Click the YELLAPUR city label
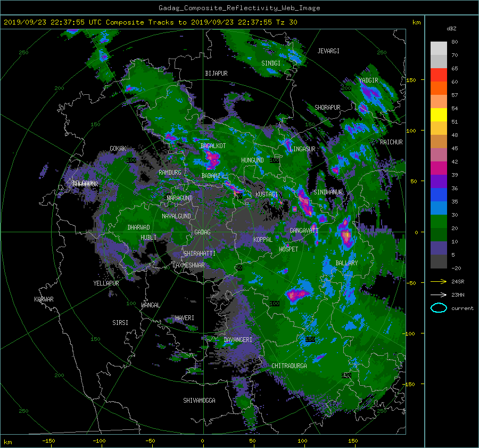 click(x=106, y=283)
